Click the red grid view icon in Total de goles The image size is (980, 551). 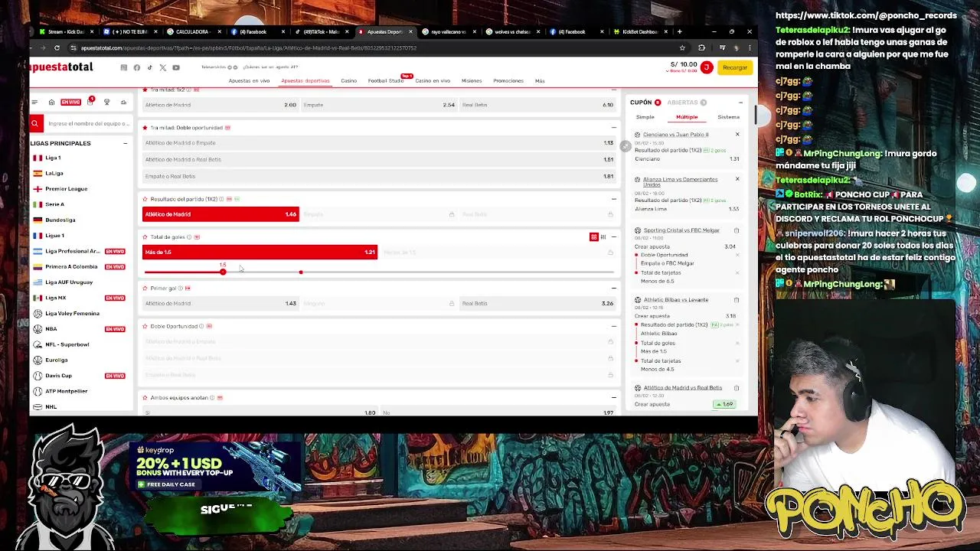click(x=593, y=237)
